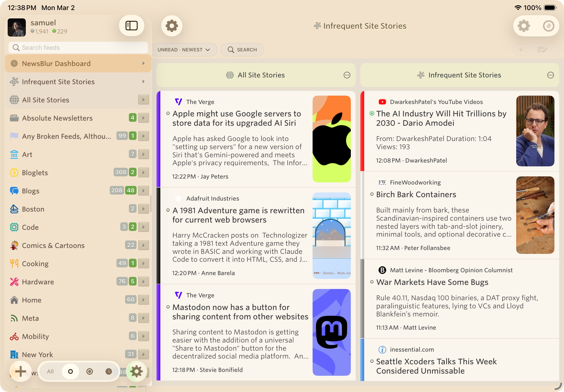Open the ellipsis menu on Infrequent Site Stories panel

[x=550, y=75]
